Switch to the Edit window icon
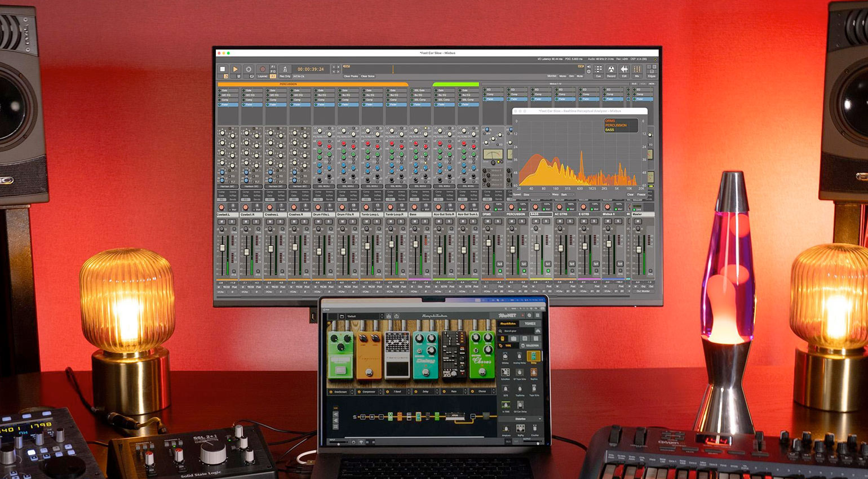This screenshot has height=479, width=868. pyautogui.click(x=625, y=69)
